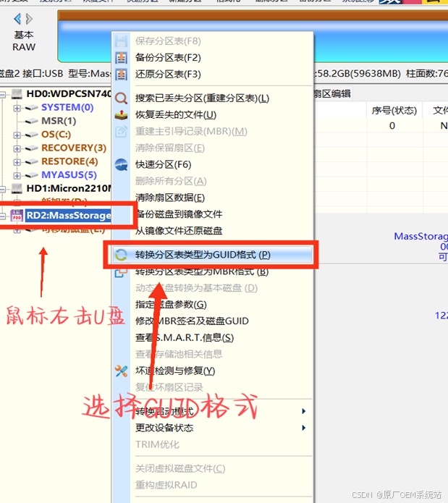Choose 快速分区(F6) menu entry
Image resolution: width=448 pixels, height=503 pixels.
point(164,164)
